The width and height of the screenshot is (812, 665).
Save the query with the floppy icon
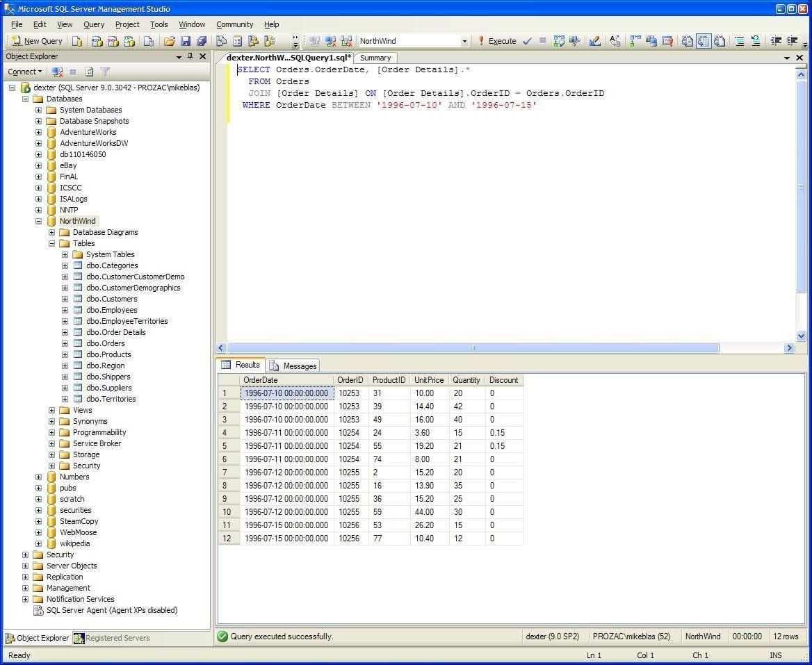pos(186,41)
